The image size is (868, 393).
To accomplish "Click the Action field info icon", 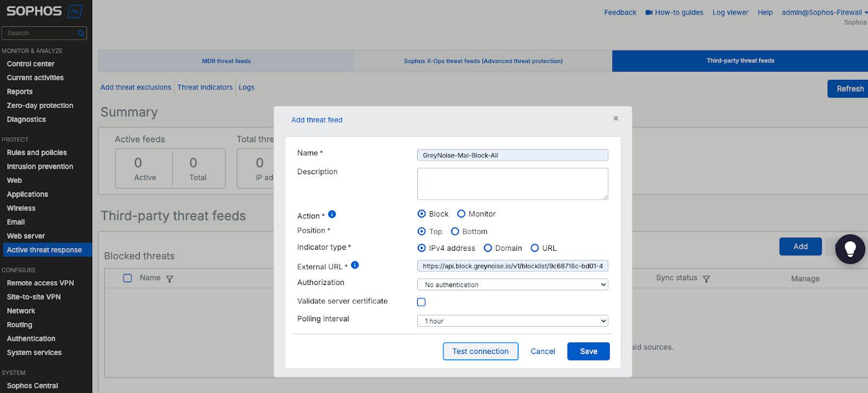I will click(x=332, y=214).
